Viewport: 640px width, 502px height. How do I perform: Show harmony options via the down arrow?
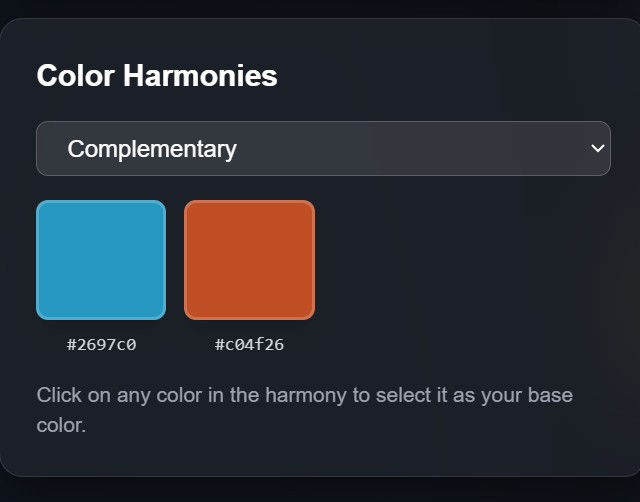tap(598, 149)
